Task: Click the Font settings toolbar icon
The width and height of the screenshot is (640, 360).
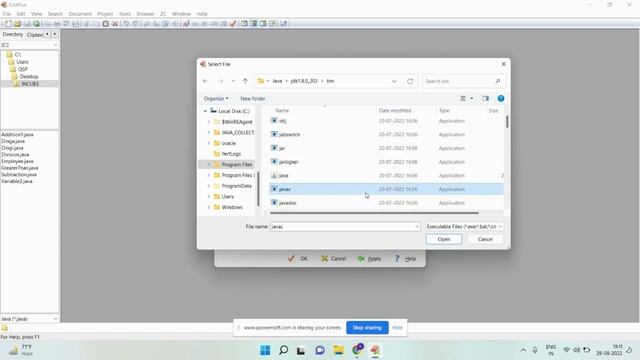Action: (x=186, y=24)
